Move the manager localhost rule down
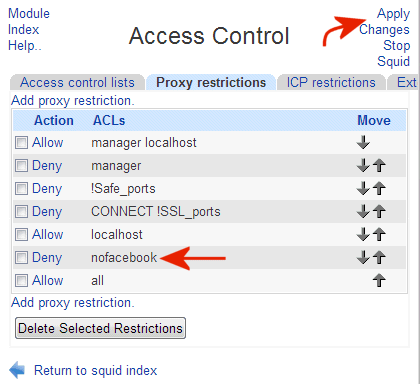Image resolution: width=420 pixels, height=384 pixels. pos(363,142)
